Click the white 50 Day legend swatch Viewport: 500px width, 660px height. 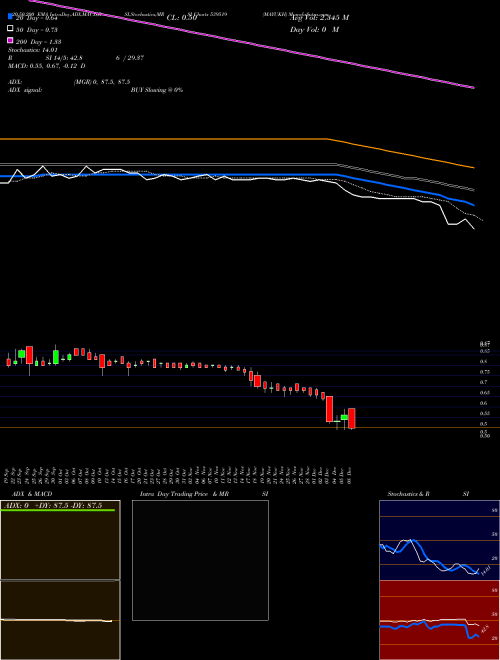click(11, 29)
